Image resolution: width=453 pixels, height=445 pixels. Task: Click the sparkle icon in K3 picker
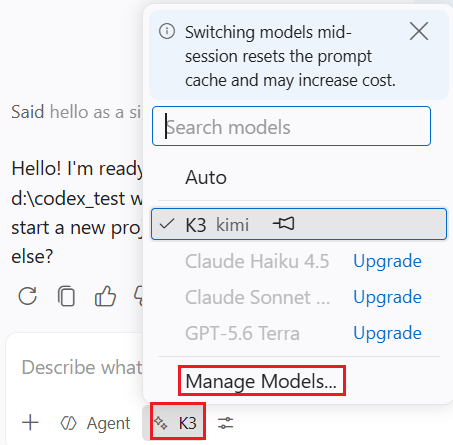coord(161,423)
